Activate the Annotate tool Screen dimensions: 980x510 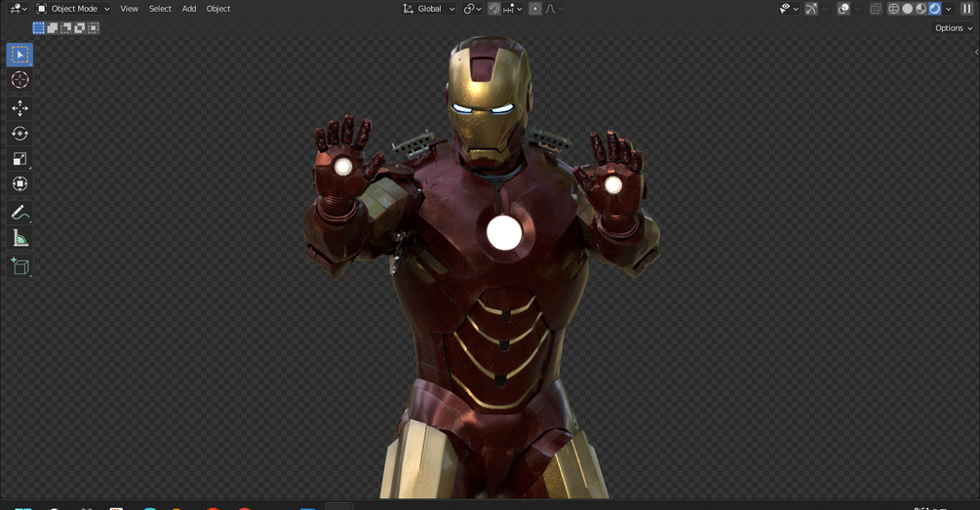[20, 213]
